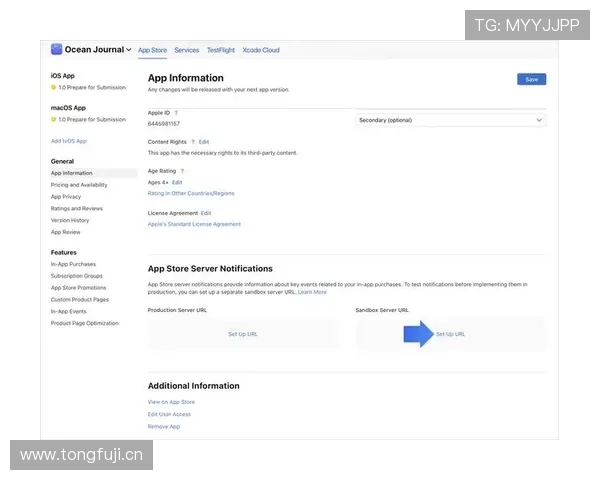Open Apple's Standard License Agreement link
Image resolution: width=600 pixels, height=480 pixels.
click(194, 224)
